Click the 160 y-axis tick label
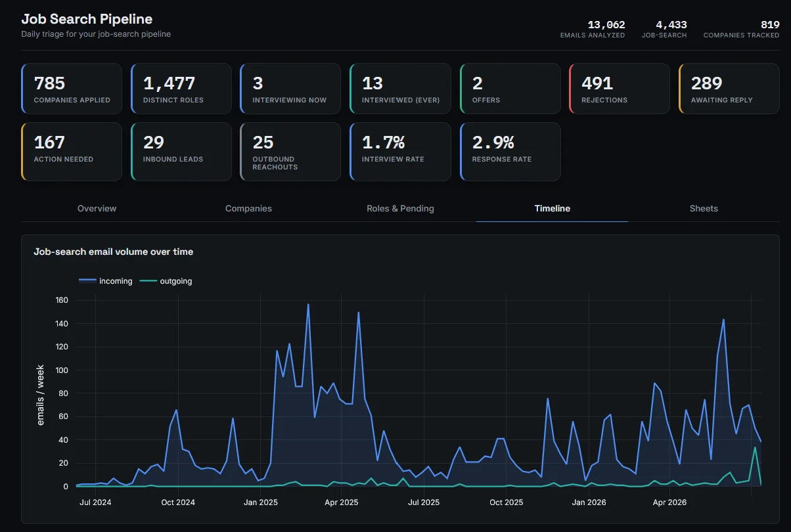The height and width of the screenshot is (532, 791). (62, 301)
